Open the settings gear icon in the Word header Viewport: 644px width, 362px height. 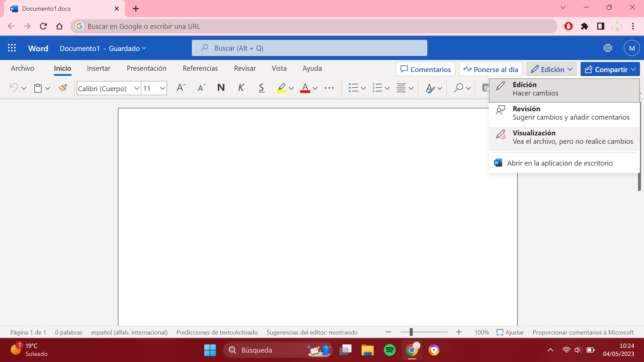point(607,48)
